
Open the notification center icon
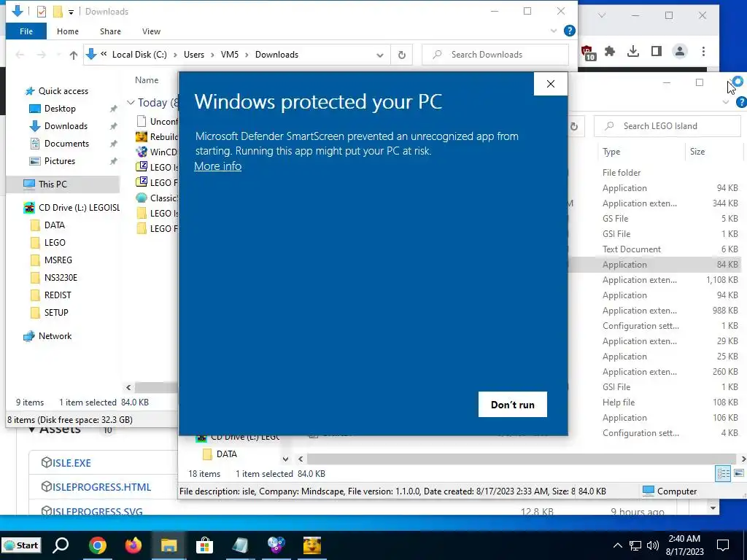(723, 545)
